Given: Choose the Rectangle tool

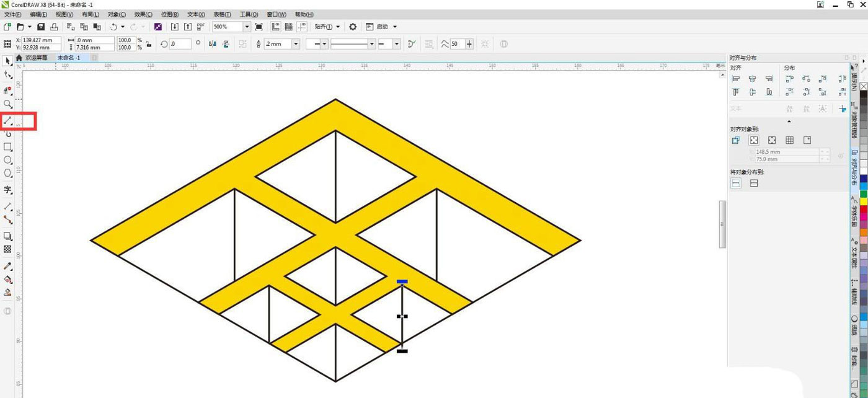Looking at the screenshot, I should 7,147.
